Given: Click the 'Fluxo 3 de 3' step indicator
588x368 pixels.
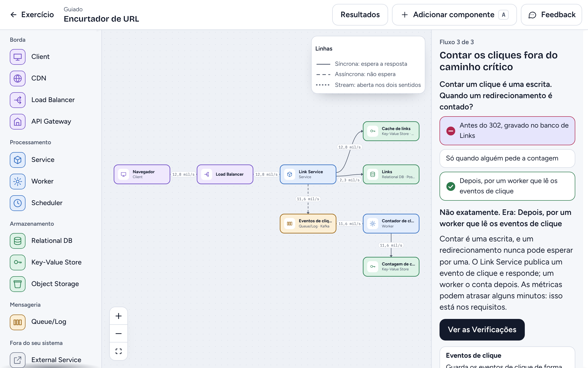Looking at the screenshot, I should (x=457, y=42).
